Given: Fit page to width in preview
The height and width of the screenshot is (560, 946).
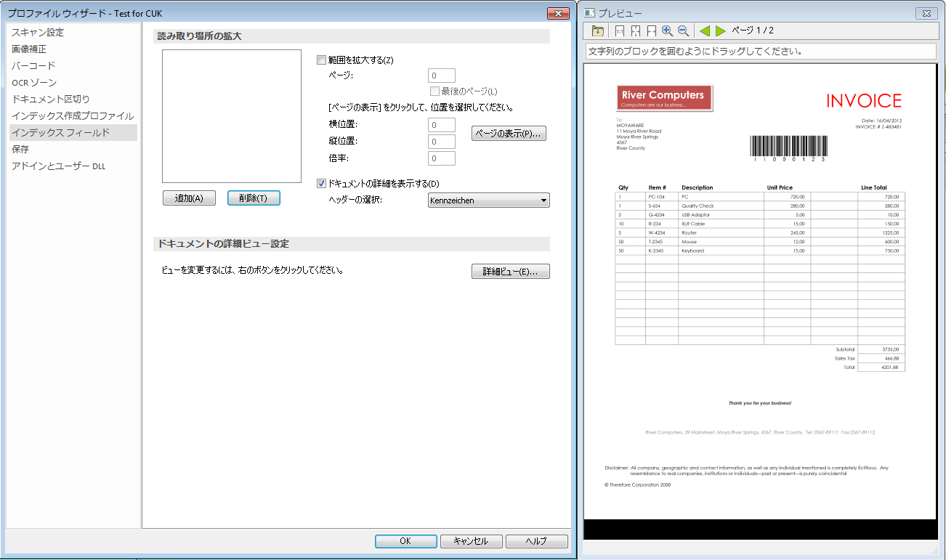Looking at the screenshot, I should click(x=652, y=31).
